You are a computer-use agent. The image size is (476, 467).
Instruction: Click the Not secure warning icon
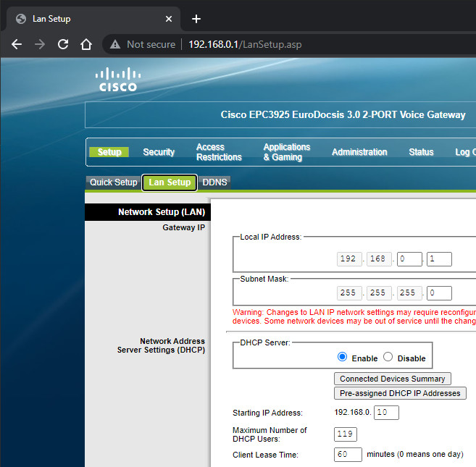point(114,44)
